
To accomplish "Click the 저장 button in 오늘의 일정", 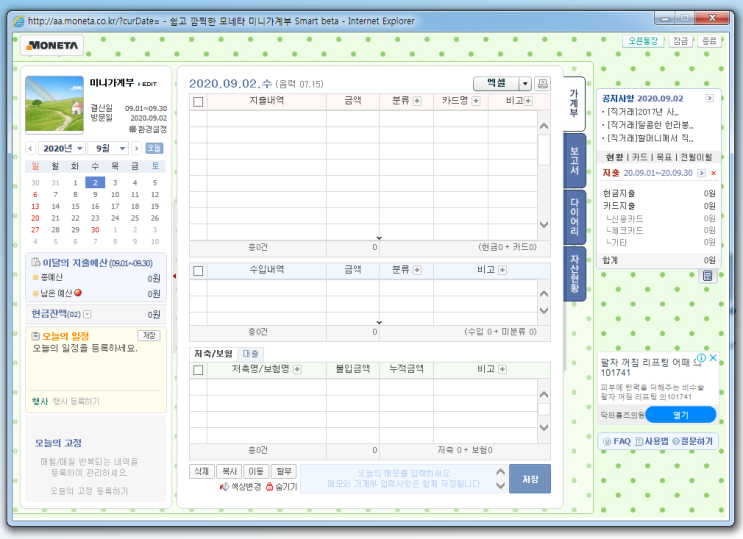I will pyautogui.click(x=149, y=336).
